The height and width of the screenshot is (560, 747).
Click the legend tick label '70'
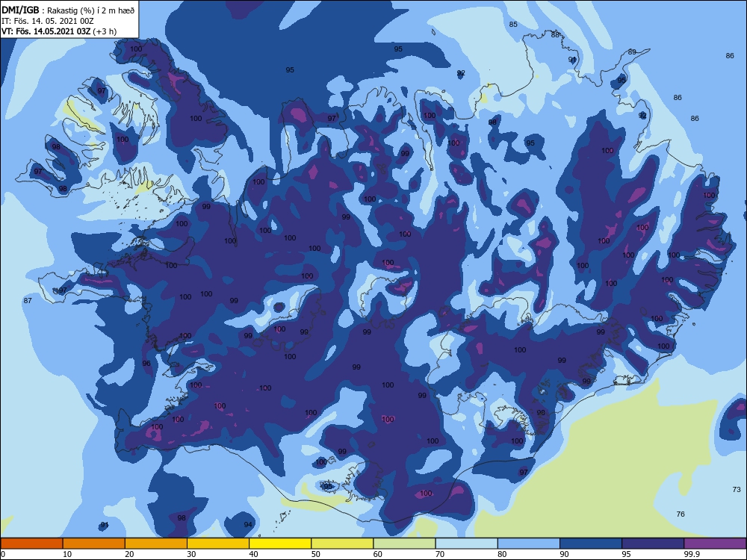440,554
